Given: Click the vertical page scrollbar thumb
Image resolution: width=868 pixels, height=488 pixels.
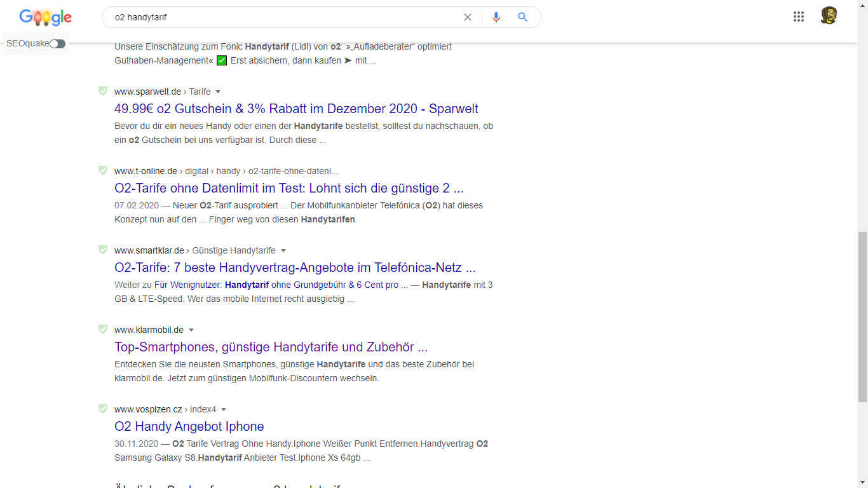Looking at the screenshot, I should click(862, 317).
